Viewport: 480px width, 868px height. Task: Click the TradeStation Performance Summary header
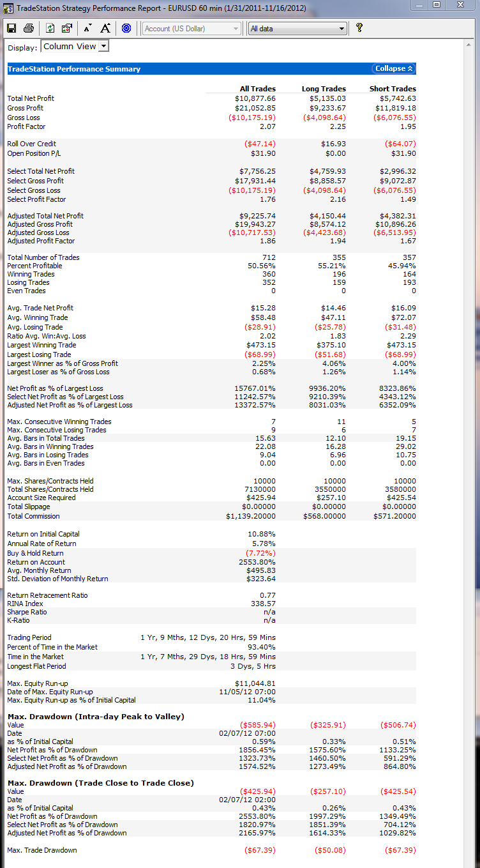click(74, 69)
